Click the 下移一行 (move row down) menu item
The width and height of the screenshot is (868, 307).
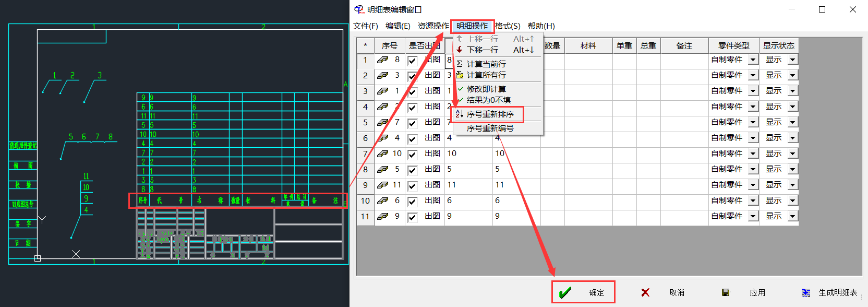coord(482,50)
